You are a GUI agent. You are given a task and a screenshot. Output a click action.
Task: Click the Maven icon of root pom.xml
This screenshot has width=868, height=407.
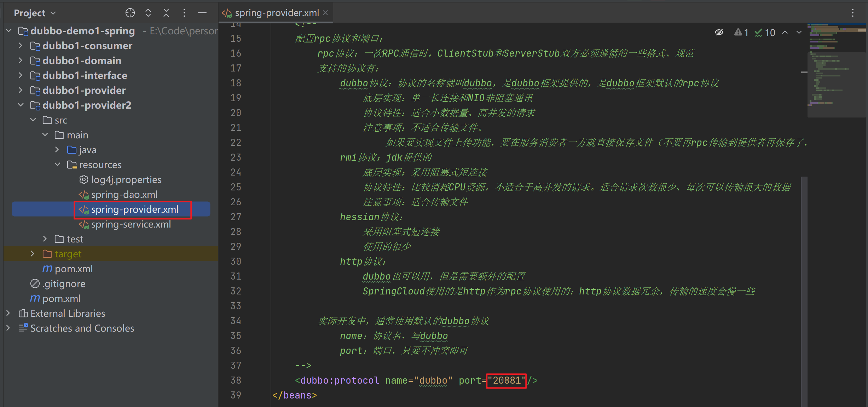point(35,298)
